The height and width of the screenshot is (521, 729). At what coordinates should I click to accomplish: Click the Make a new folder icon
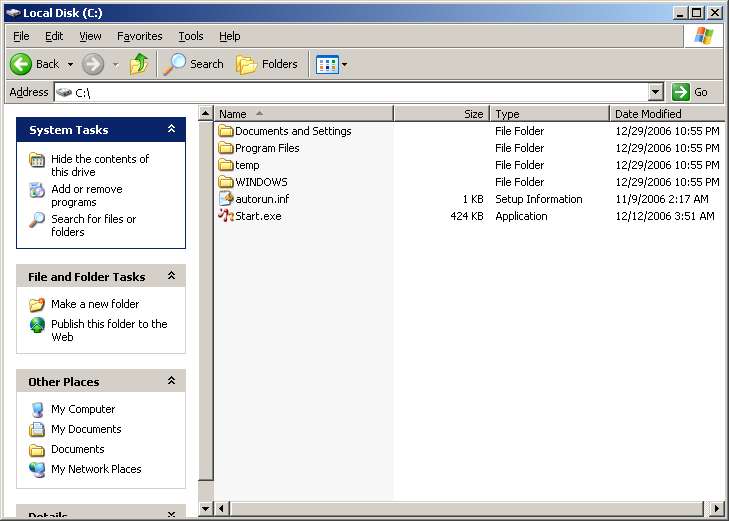37,304
